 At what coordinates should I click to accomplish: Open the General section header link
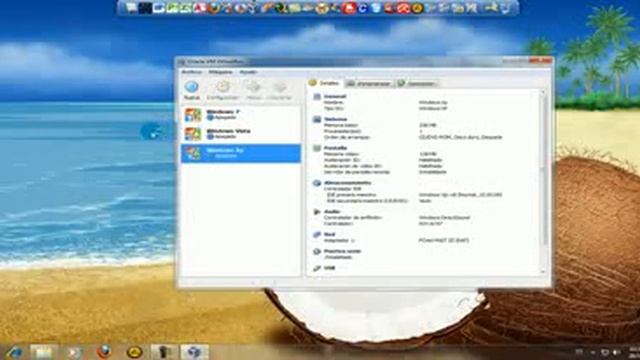[x=335, y=96]
